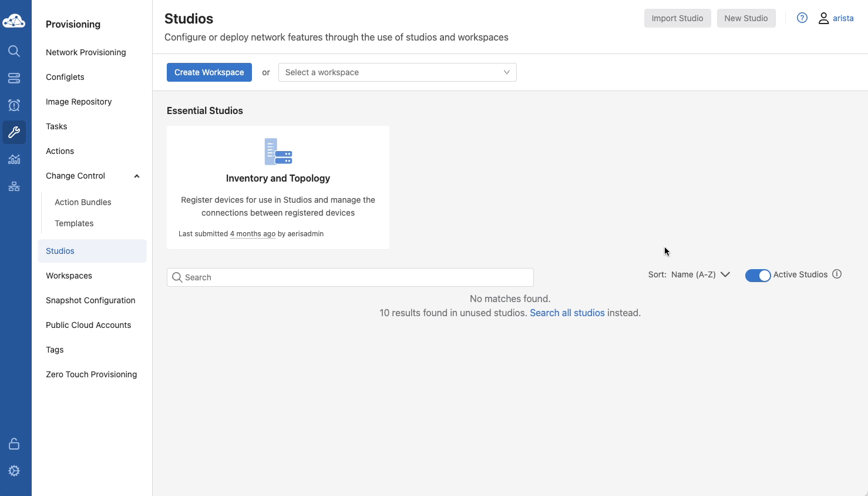
Task: Click the Create Workspace button
Action: (209, 72)
